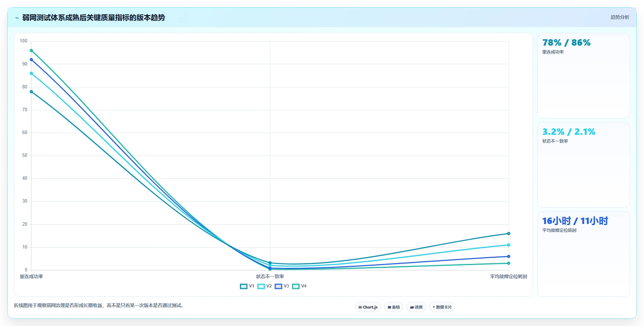644x326 pixels.
Task: Click the 状态不一致率 x-axis label
Action: click(x=270, y=276)
